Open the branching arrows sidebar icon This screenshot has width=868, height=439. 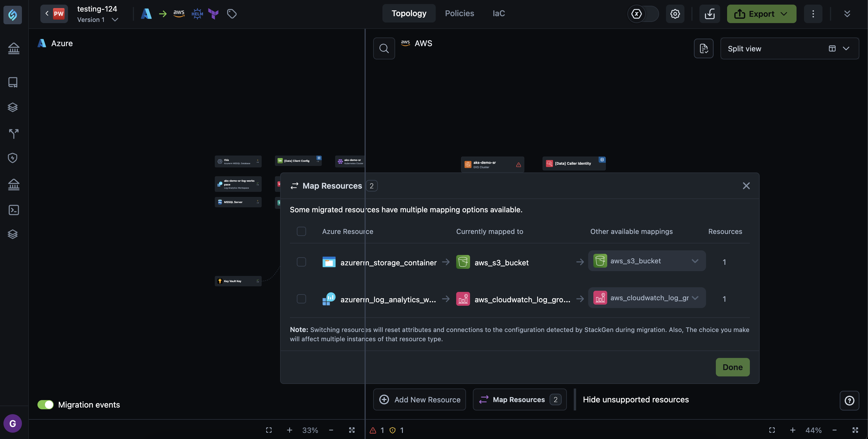(x=14, y=134)
